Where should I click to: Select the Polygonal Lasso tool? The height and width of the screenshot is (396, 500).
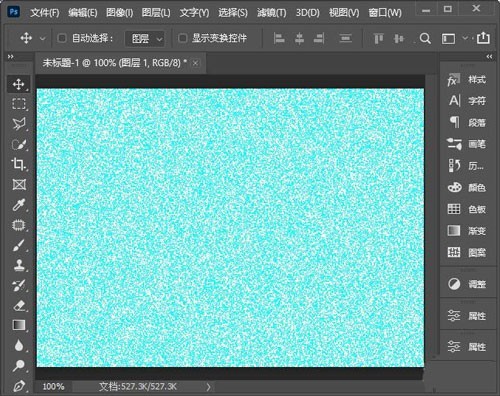(19, 124)
